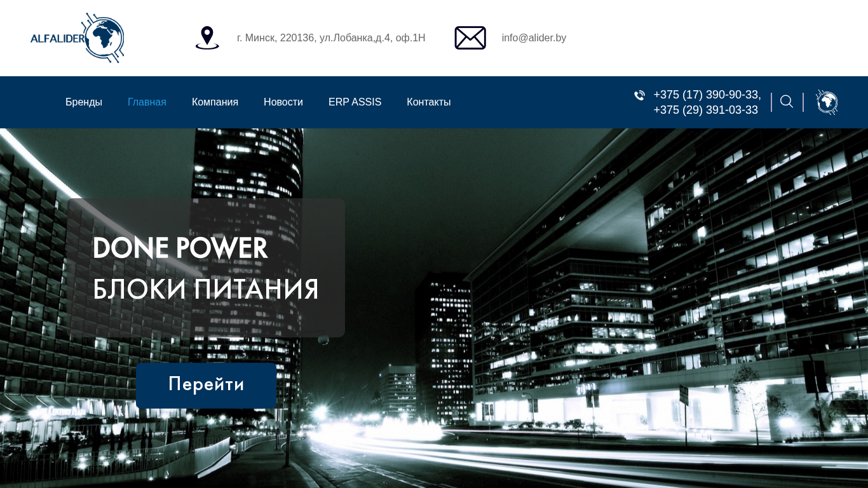Click the info@alider.by email link

534,38
